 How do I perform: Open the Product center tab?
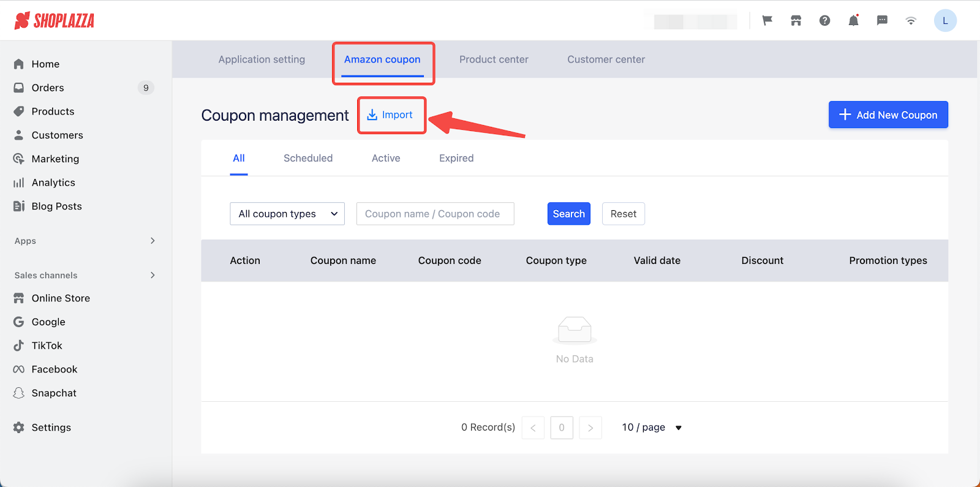494,59
